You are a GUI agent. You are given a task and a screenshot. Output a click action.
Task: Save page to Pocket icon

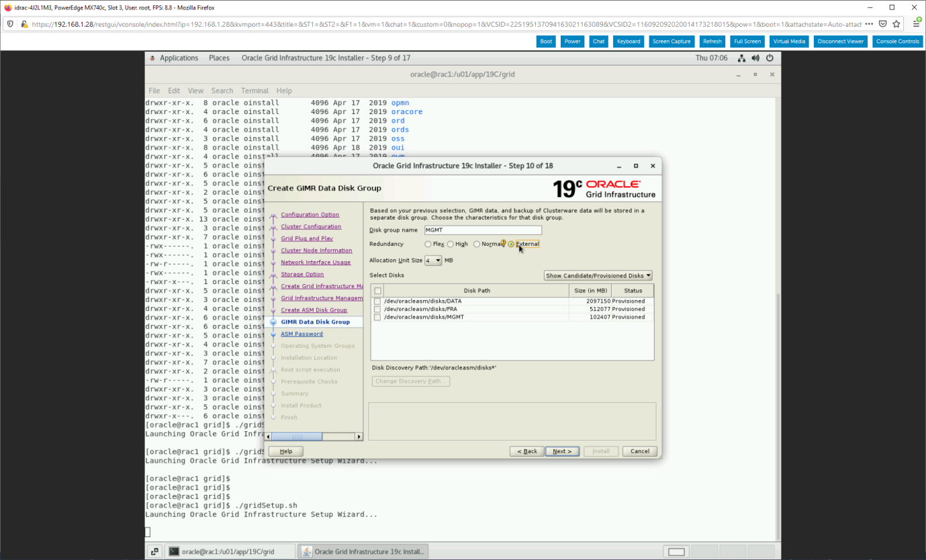coord(883,24)
